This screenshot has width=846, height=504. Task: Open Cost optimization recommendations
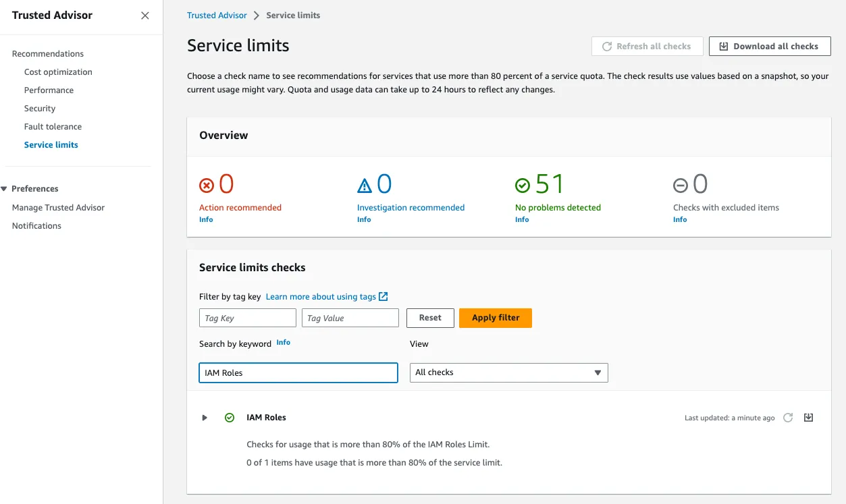(x=58, y=72)
